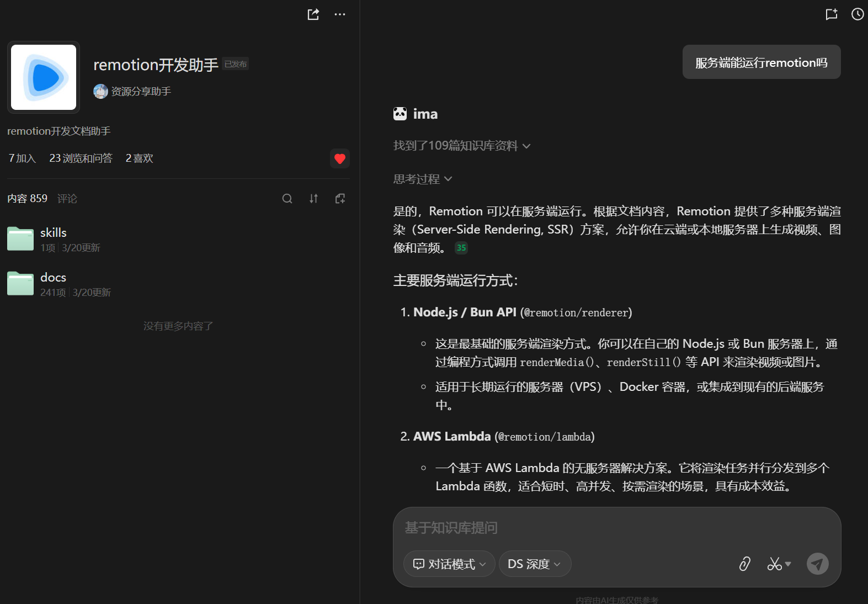Switch to the 评论 tab

[67, 199]
